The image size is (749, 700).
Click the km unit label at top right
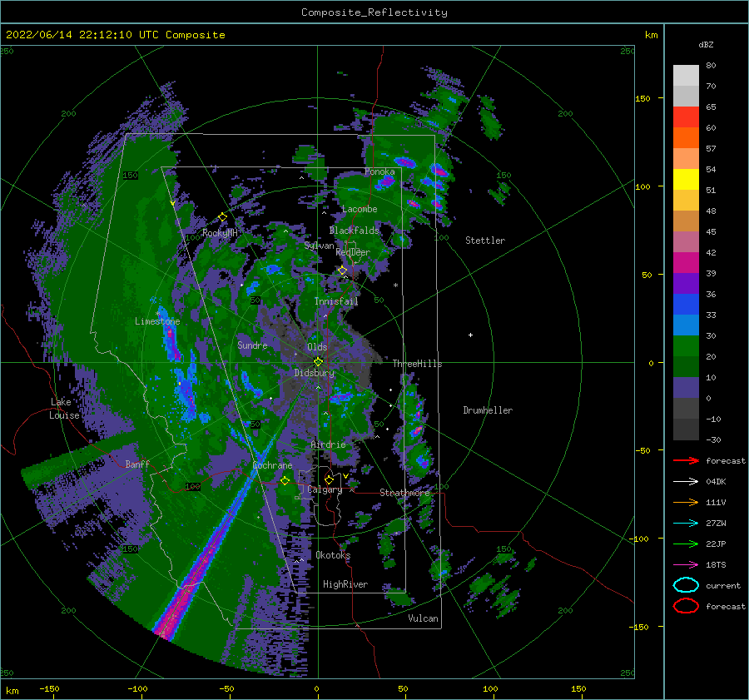tap(651, 35)
